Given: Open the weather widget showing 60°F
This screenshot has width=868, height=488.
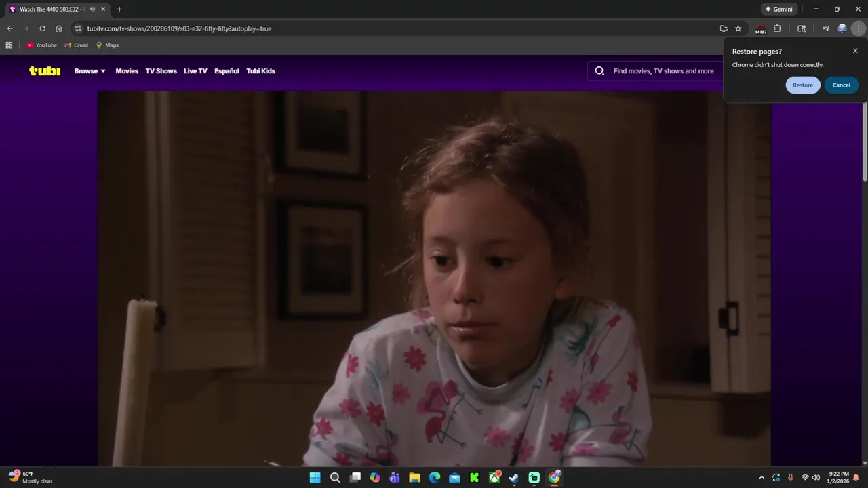Looking at the screenshot, I should coord(31,477).
